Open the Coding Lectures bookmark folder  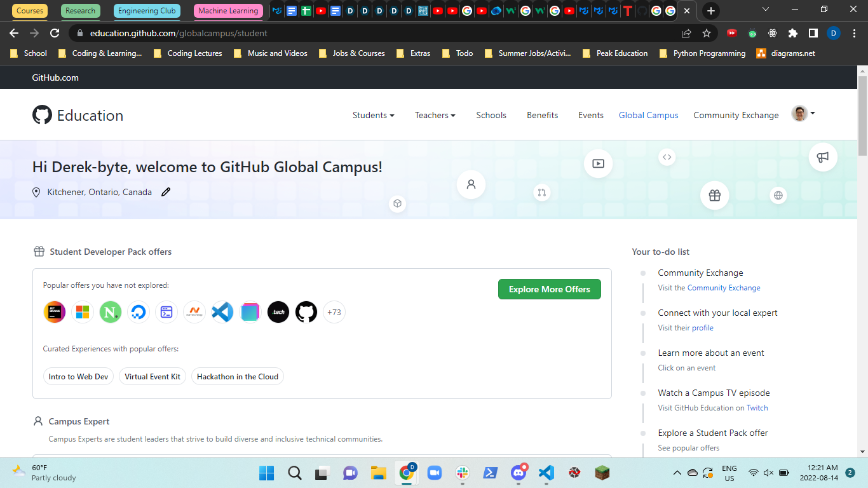coord(188,53)
